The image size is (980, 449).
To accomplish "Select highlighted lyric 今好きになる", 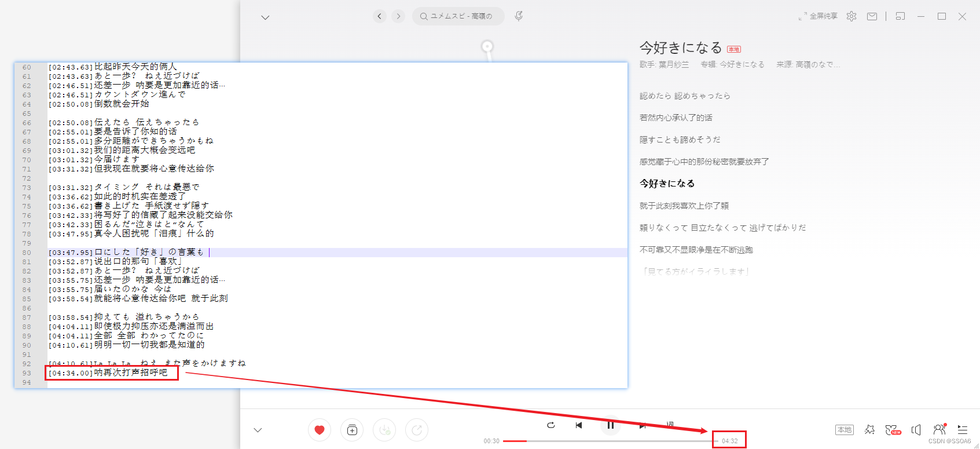I will [x=667, y=183].
